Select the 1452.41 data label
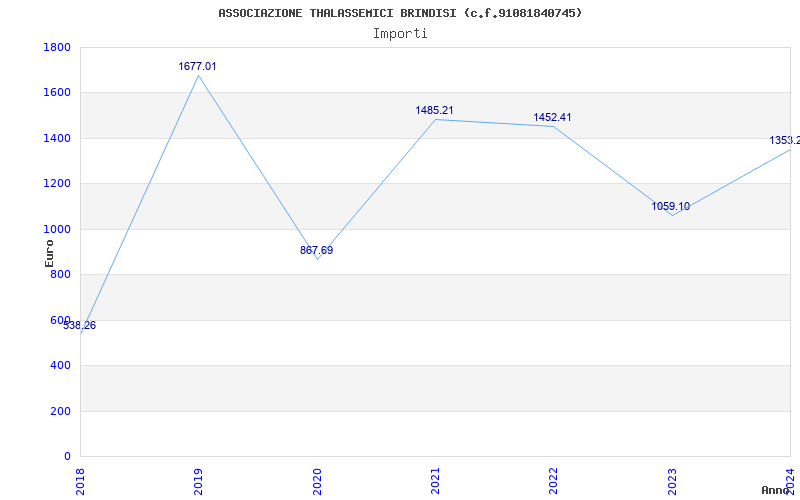 click(x=553, y=117)
